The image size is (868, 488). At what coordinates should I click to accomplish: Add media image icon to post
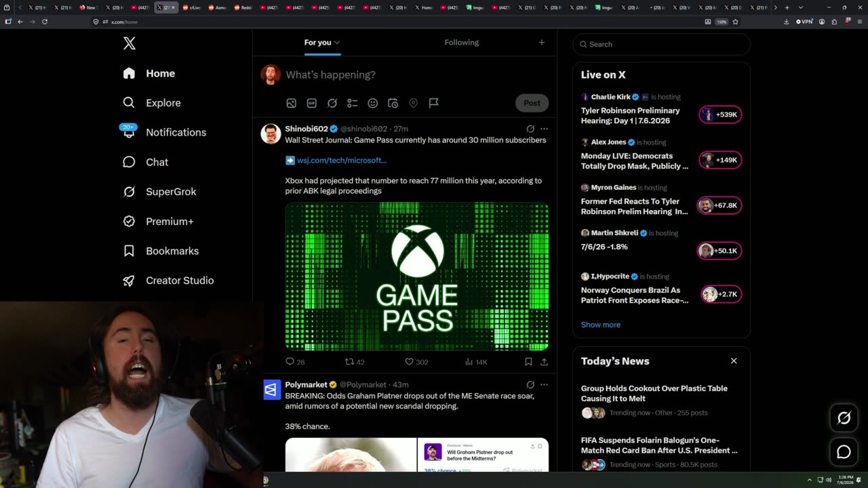click(291, 103)
